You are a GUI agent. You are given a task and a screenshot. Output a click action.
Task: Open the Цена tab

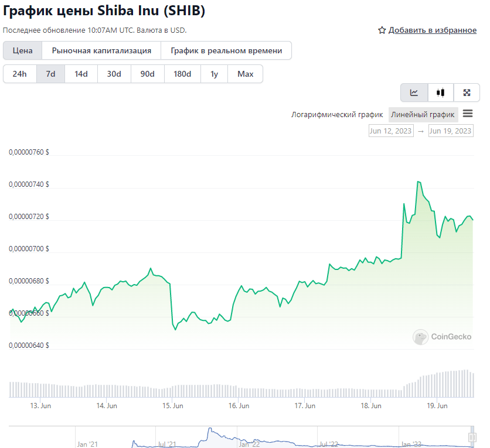[x=22, y=50]
